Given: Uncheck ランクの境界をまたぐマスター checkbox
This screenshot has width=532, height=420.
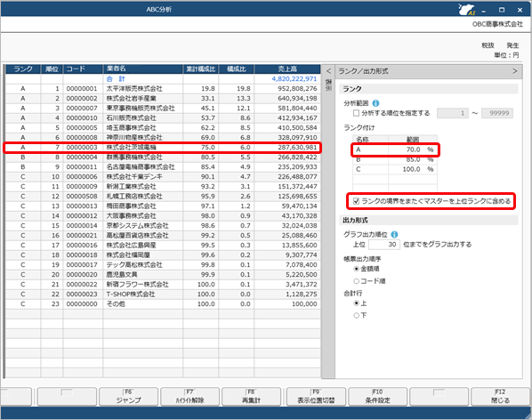Looking at the screenshot, I should 356,201.
